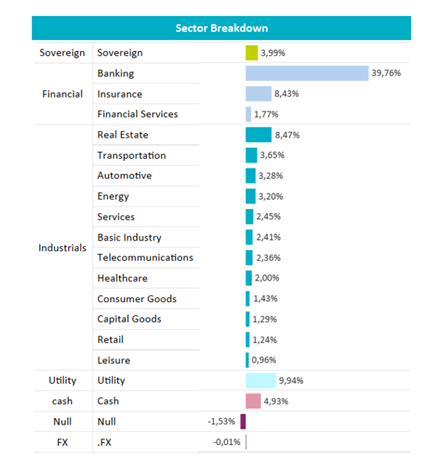The width and height of the screenshot is (438, 461).
Task: Click the Transportation sector label
Action: [132, 155]
